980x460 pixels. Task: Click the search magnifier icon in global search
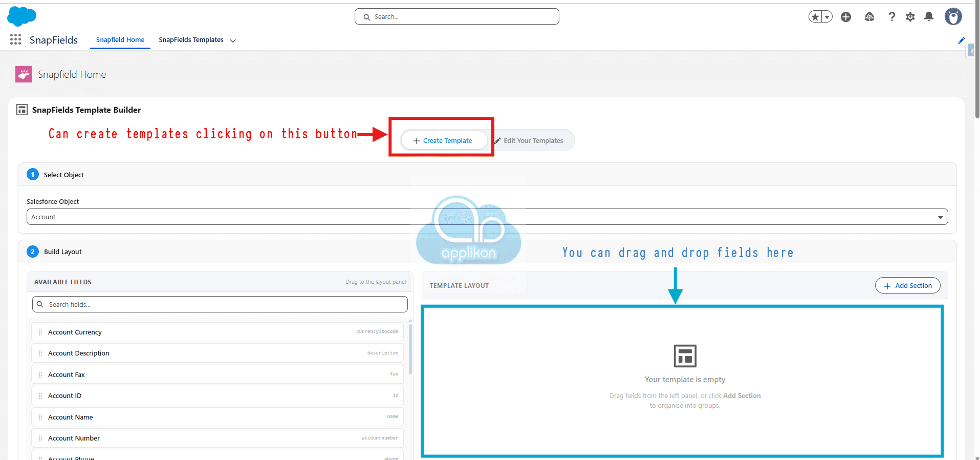tap(366, 17)
